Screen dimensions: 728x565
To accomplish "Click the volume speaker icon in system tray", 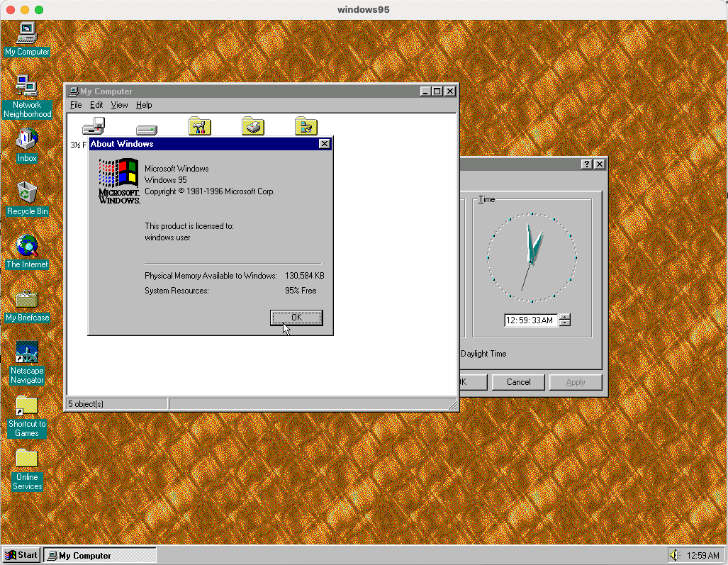I will (674, 555).
